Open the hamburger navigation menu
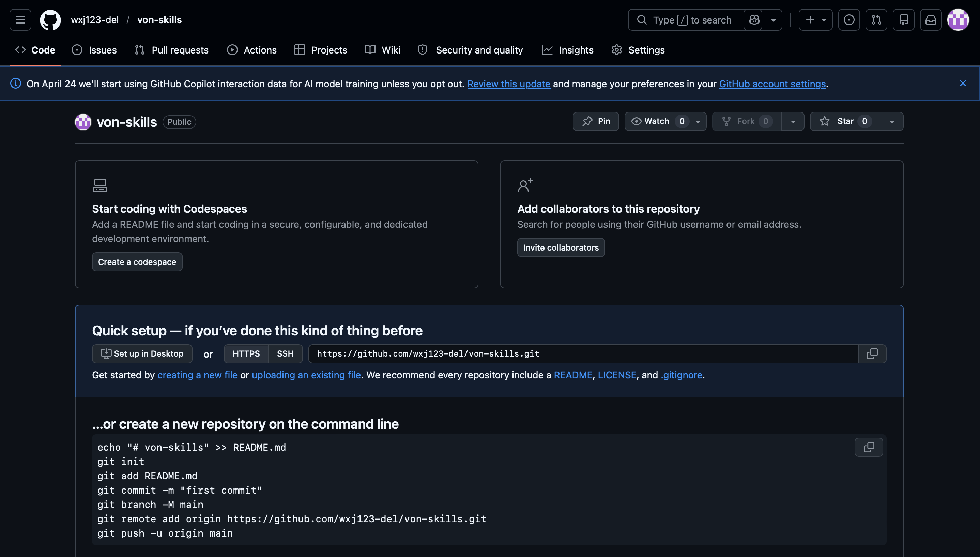The image size is (980, 557). [x=20, y=20]
